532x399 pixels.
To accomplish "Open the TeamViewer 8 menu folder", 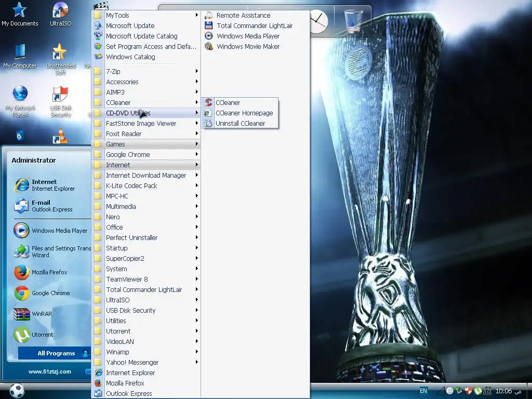I will pyautogui.click(x=146, y=279).
